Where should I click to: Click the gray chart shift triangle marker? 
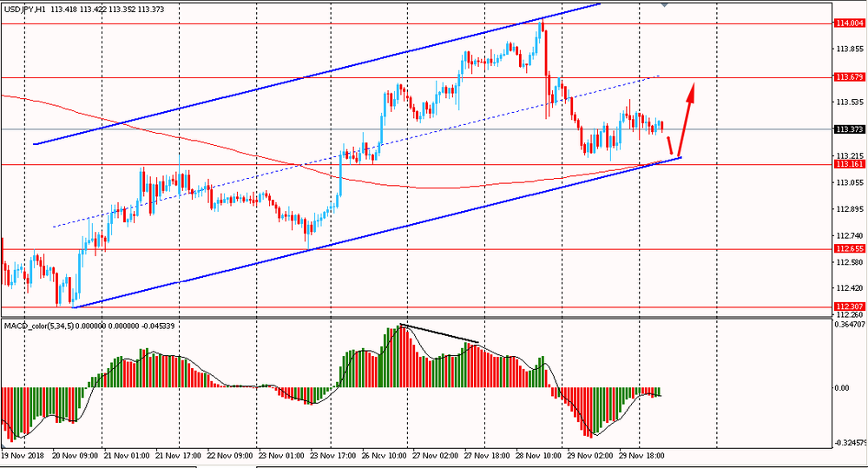click(664, 4)
